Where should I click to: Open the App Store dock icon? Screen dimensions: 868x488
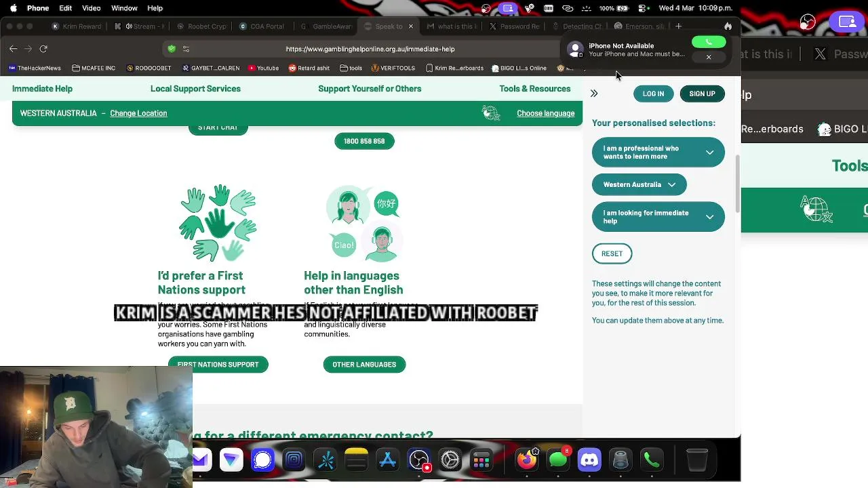(x=387, y=460)
